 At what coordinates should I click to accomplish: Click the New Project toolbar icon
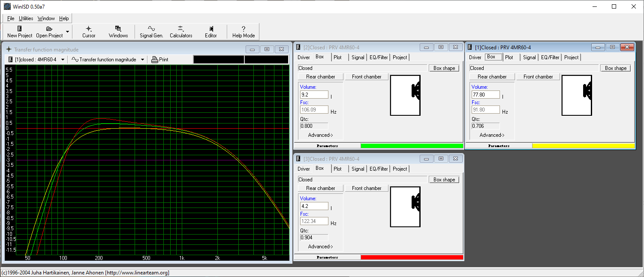tap(20, 29)
